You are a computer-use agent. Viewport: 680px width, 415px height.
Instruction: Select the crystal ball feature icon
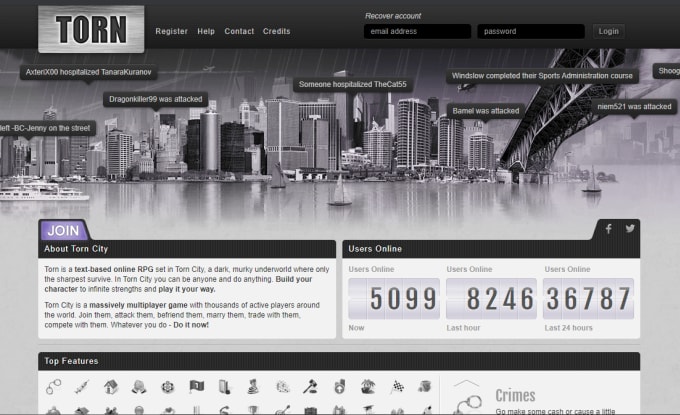pyautogui.click(x=139, y=386)
